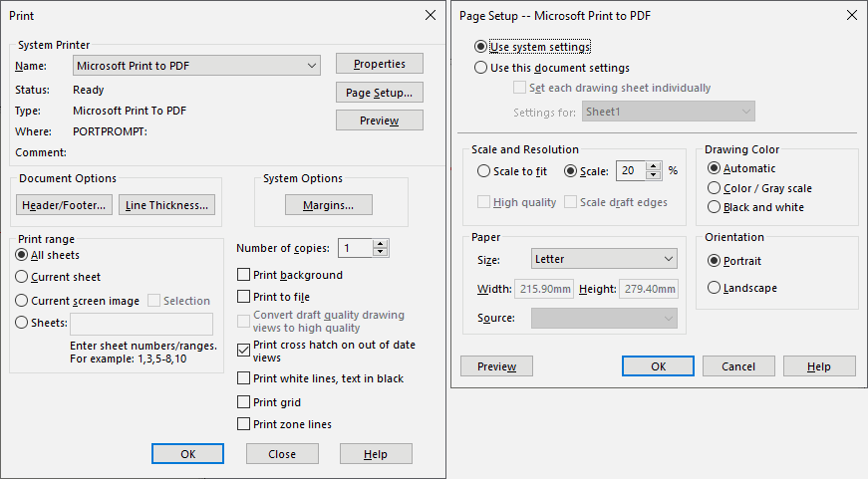Open printer Properties
The image size is (868, 479).
coord(380,64)
